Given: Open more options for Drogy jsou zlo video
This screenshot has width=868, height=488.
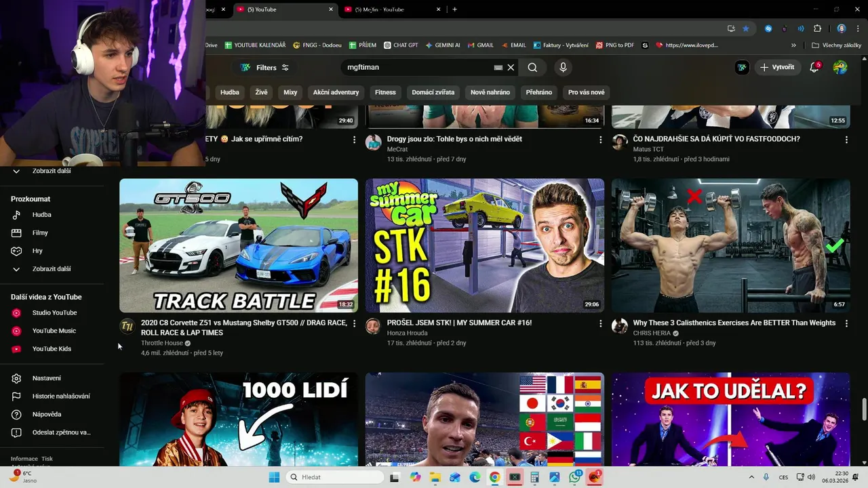Looking at the screenshot, I should tap(600, 140).
